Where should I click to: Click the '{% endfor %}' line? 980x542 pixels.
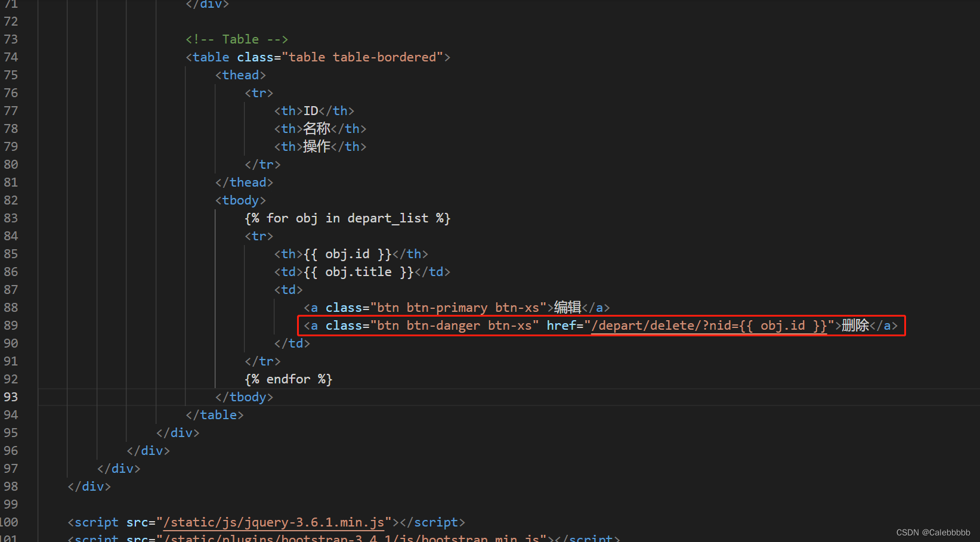point(289,379)
